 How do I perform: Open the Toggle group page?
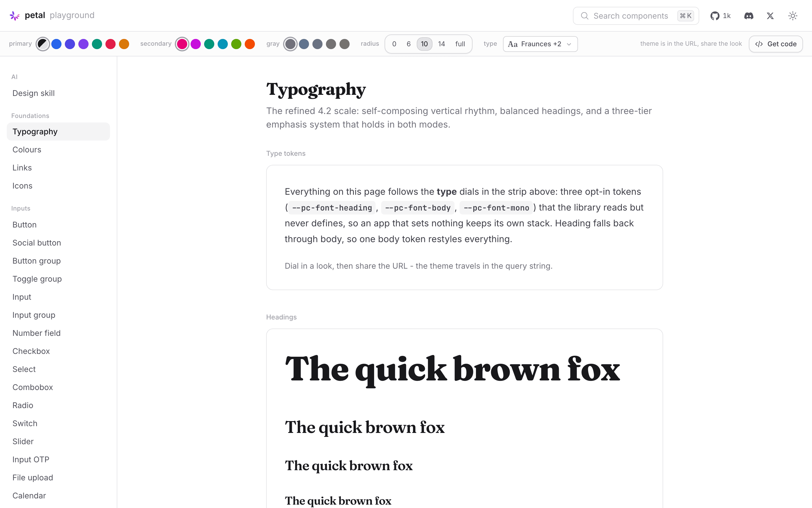[58, 279]
